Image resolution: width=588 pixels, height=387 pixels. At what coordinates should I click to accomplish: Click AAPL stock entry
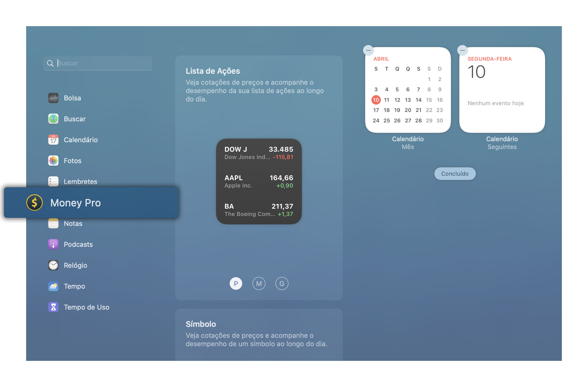[258, 181]
